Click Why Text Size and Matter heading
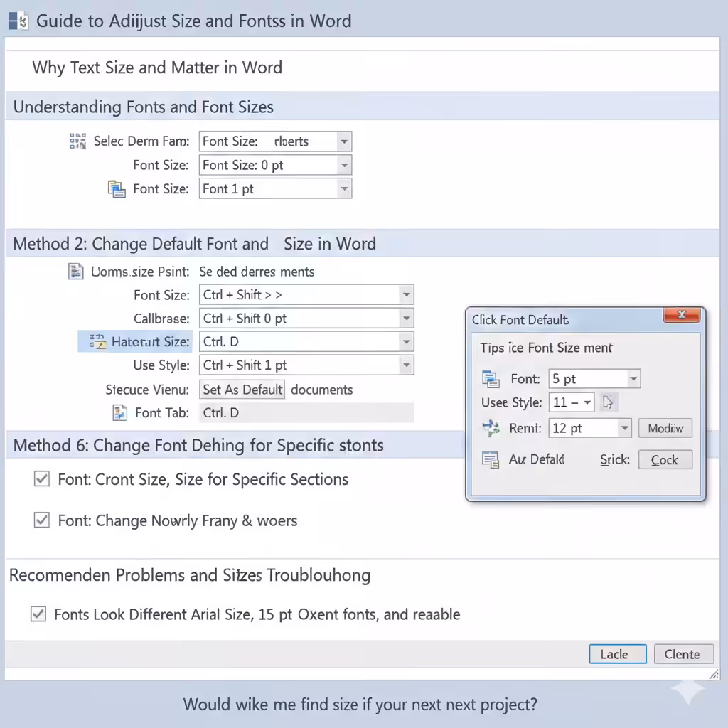728x728 pixels. pos(157,68)
